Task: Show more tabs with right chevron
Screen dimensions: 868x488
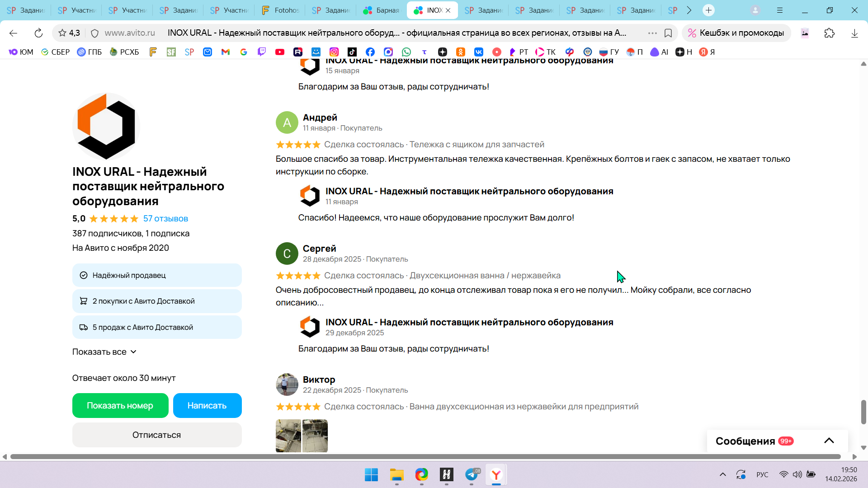Action: [x=689, y=10]
